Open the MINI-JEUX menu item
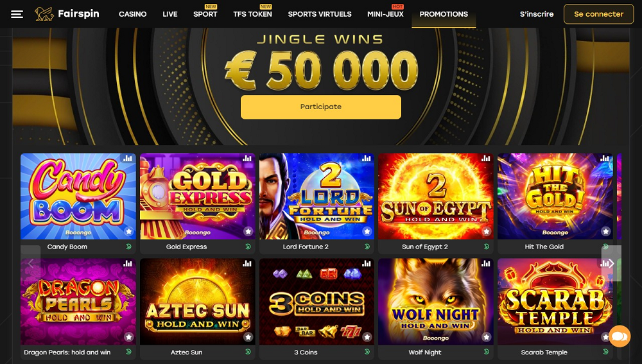 pos(385,14)
